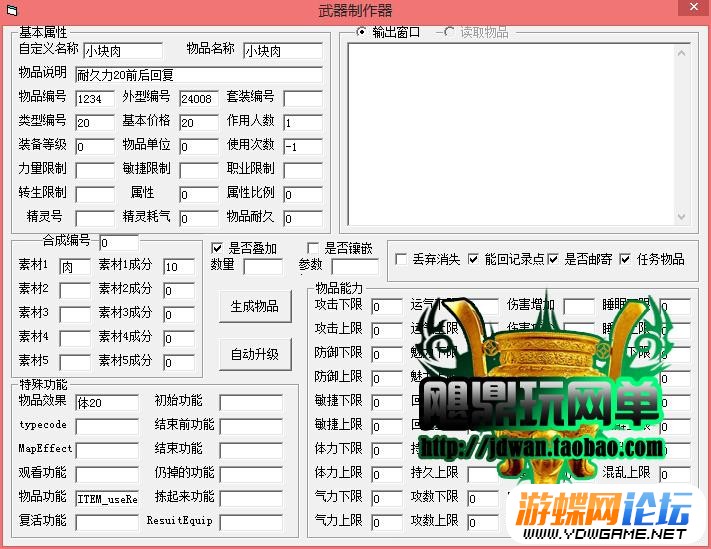Enable the 是否镶嵌 checkbox
711x549 pixels.
312,248
